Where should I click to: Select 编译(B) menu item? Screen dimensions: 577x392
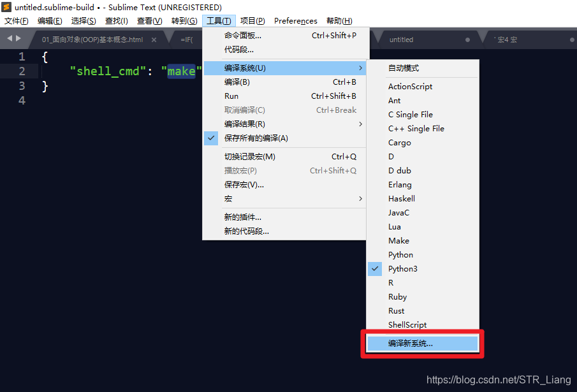(x=286, y=82)
